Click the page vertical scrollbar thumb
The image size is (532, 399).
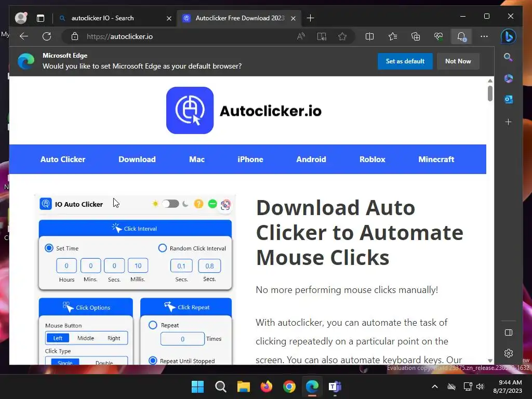[x=490, y=94]
